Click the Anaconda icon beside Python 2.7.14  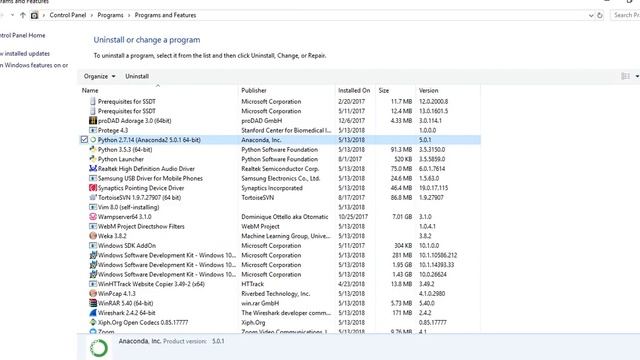coord(93,140)
